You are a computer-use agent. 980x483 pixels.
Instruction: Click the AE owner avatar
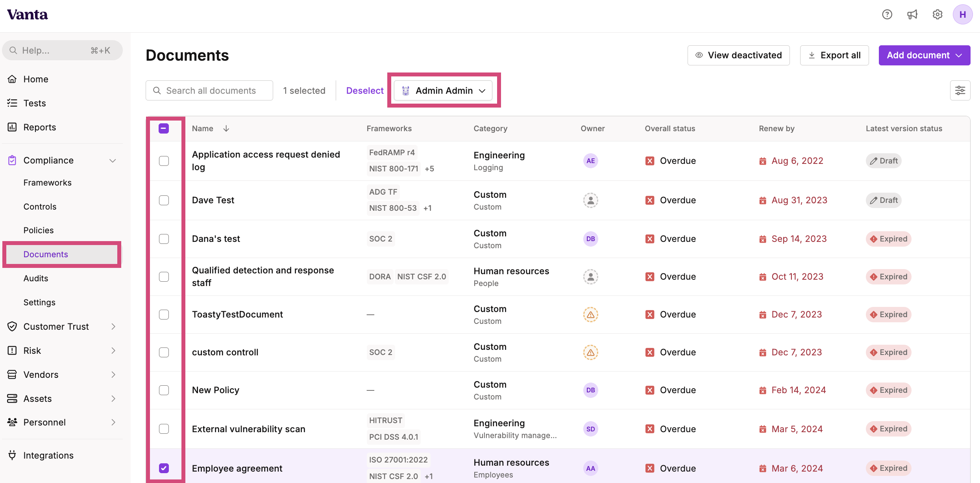tap(590, 161)
